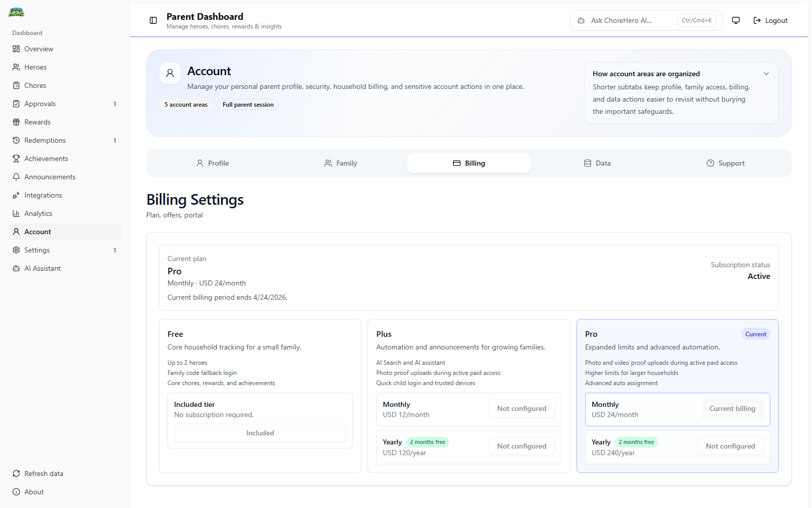Collapse the sidebar with the panel toggle

(x=153, y=20)
